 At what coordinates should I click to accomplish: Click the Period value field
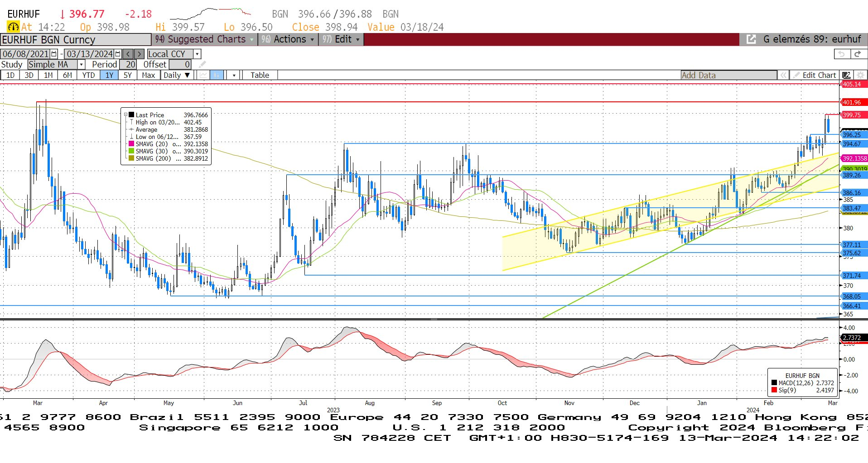128,65
